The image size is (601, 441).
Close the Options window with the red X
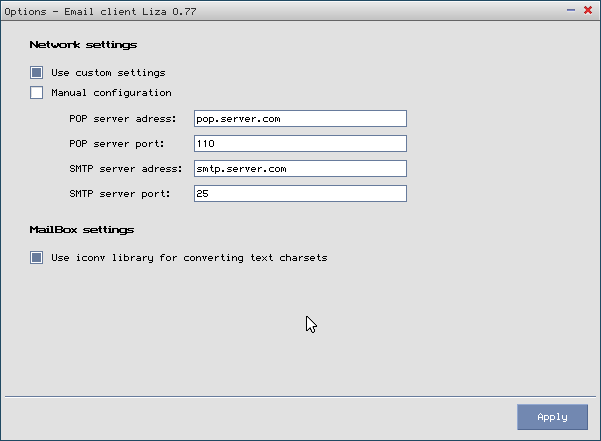[x=587, y=8]
